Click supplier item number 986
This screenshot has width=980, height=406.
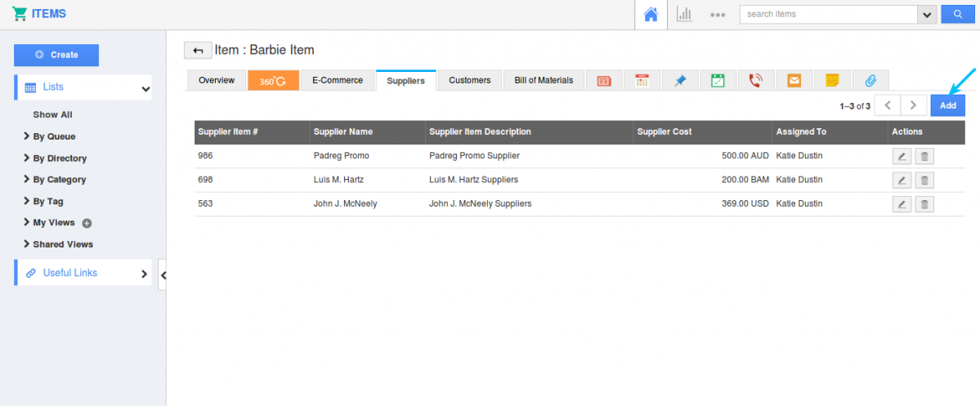[206, 155]
